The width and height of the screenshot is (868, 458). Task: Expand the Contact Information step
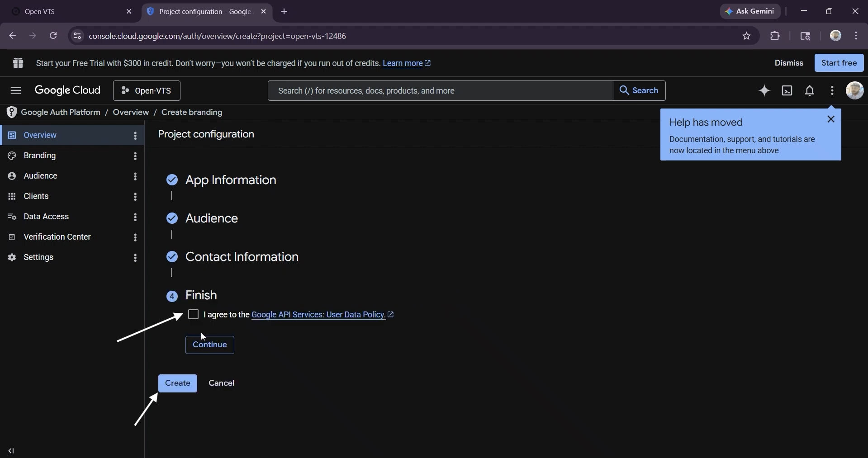point(242,257)
